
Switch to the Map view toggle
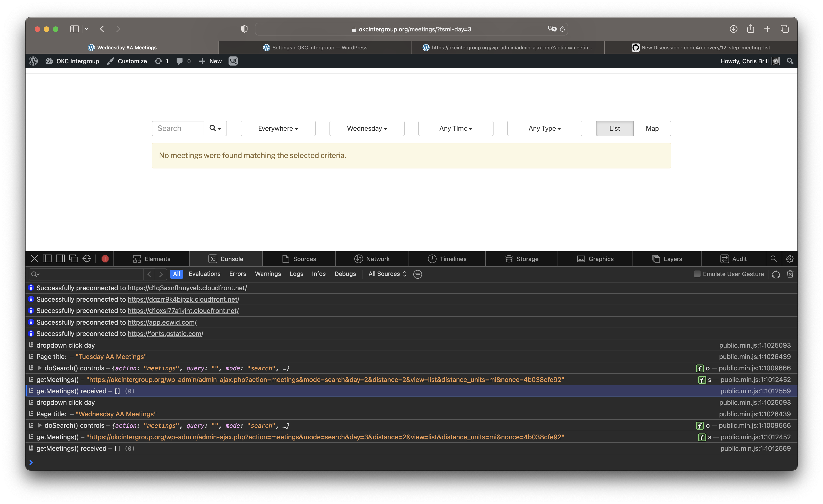coord(652,128)
